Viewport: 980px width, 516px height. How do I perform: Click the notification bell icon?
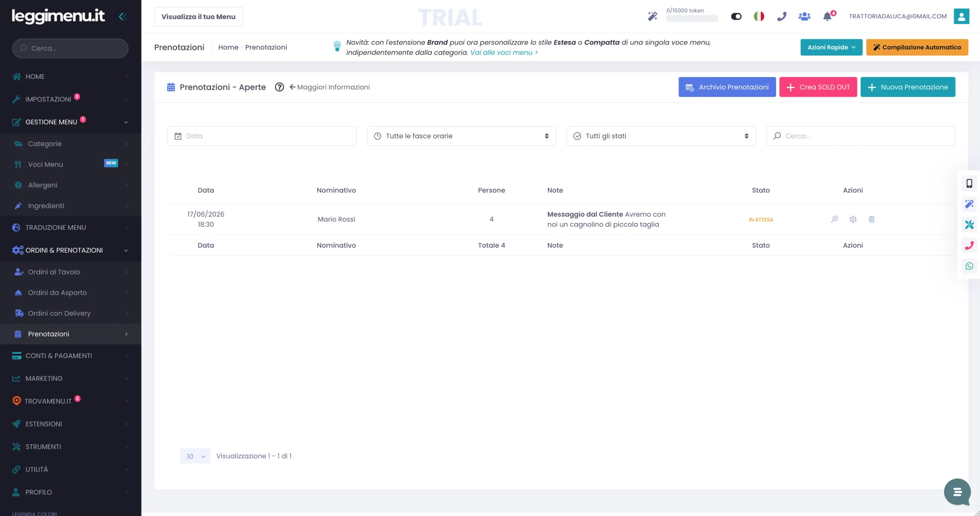point(827,17)
